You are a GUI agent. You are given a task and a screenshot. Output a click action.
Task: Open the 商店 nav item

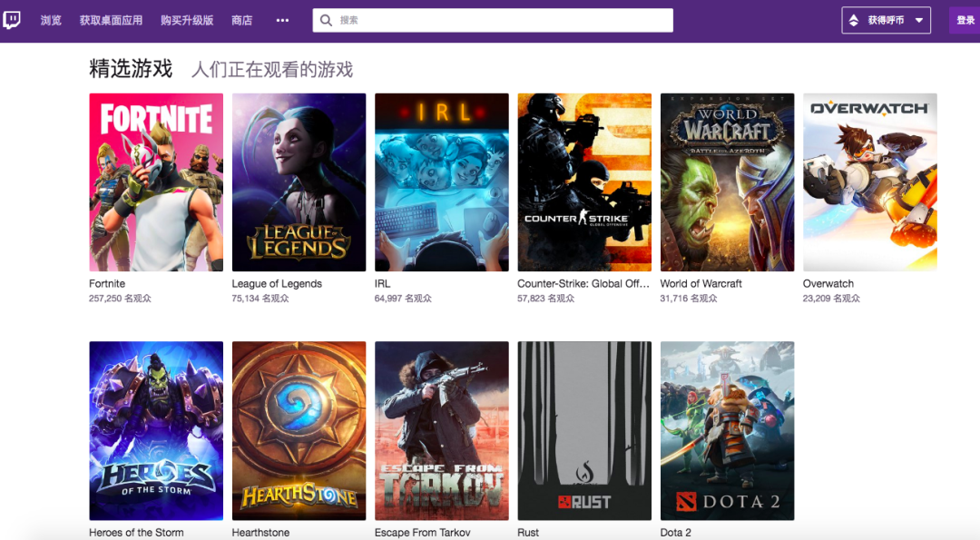(x=242, y=20)
